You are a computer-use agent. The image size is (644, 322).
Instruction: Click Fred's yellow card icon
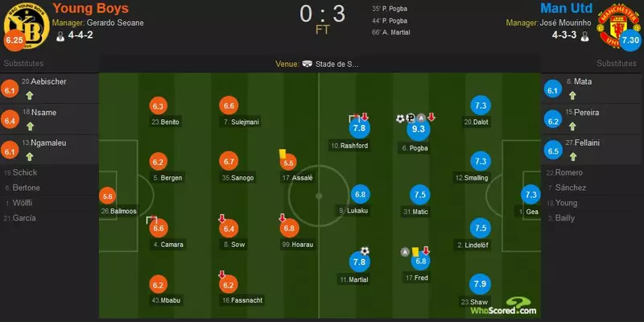coord(415,251)
